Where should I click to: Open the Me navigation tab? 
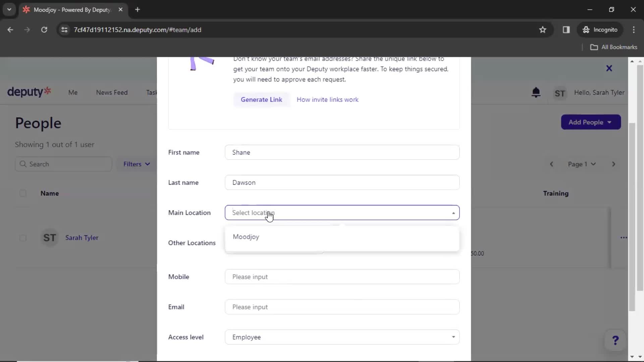[73, 93]
